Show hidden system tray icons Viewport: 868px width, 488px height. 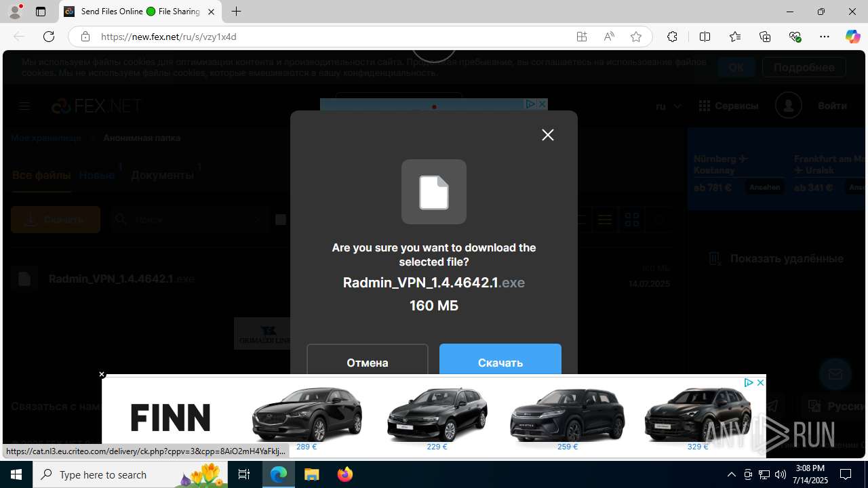tap(731, 474)
